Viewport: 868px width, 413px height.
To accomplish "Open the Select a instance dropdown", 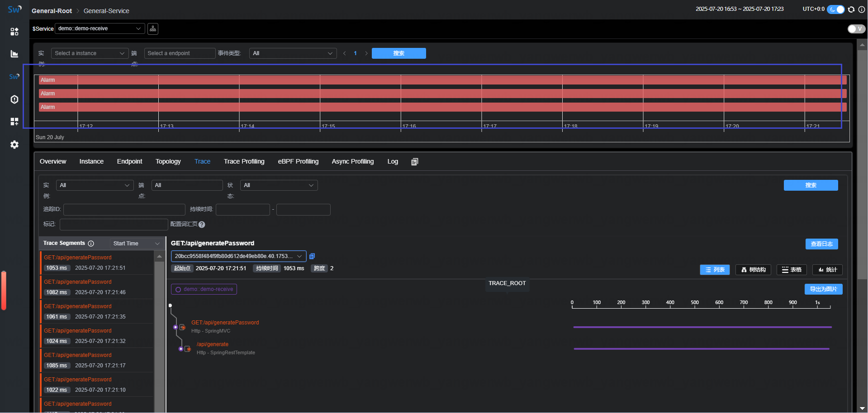I will (x=89, y=53).
